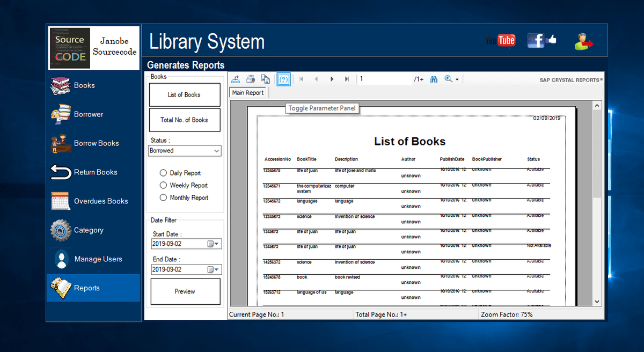This screenshot has height=352, width=644.
Task: Go to first page of report
Action: [x=302, y=79]
